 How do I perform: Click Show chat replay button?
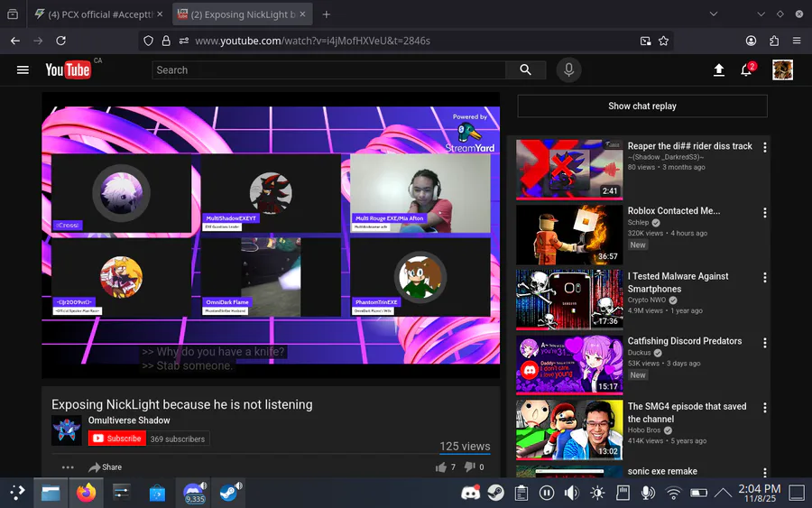click(x=642, y=106)
